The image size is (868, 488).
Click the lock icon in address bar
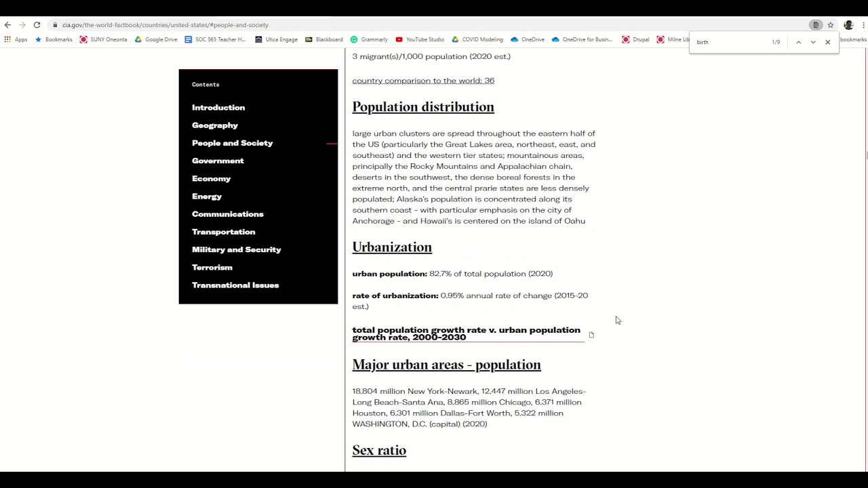[55, 25]
